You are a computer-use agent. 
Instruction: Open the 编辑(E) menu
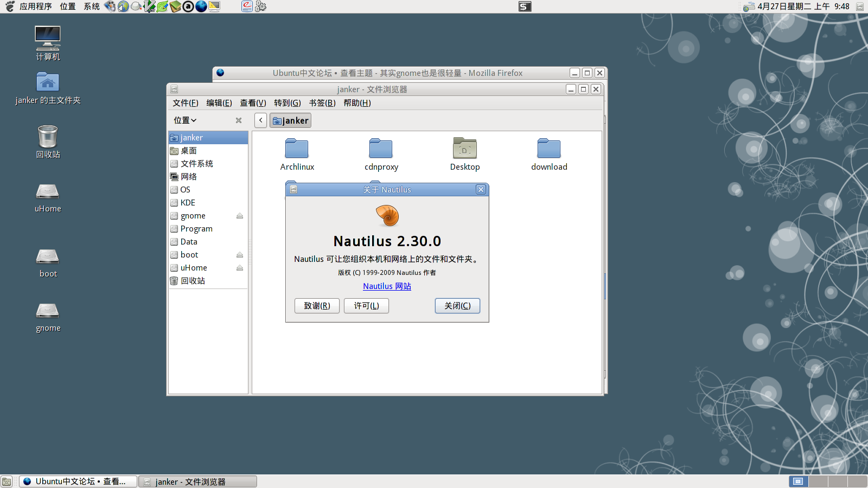tap(219, 103)
